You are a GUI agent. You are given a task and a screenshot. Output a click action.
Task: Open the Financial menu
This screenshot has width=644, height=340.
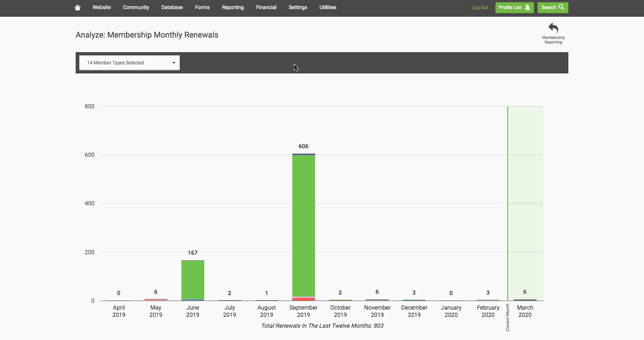point(266,8)
